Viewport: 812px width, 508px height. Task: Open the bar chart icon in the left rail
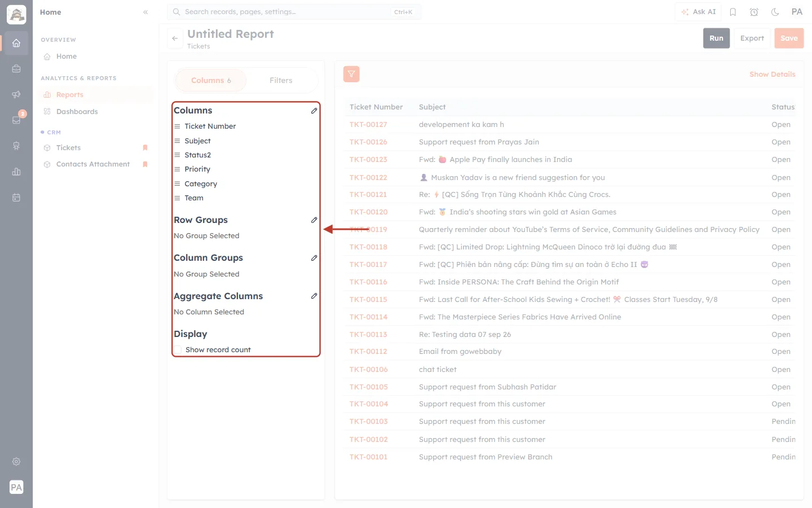(x=16, y=172)
